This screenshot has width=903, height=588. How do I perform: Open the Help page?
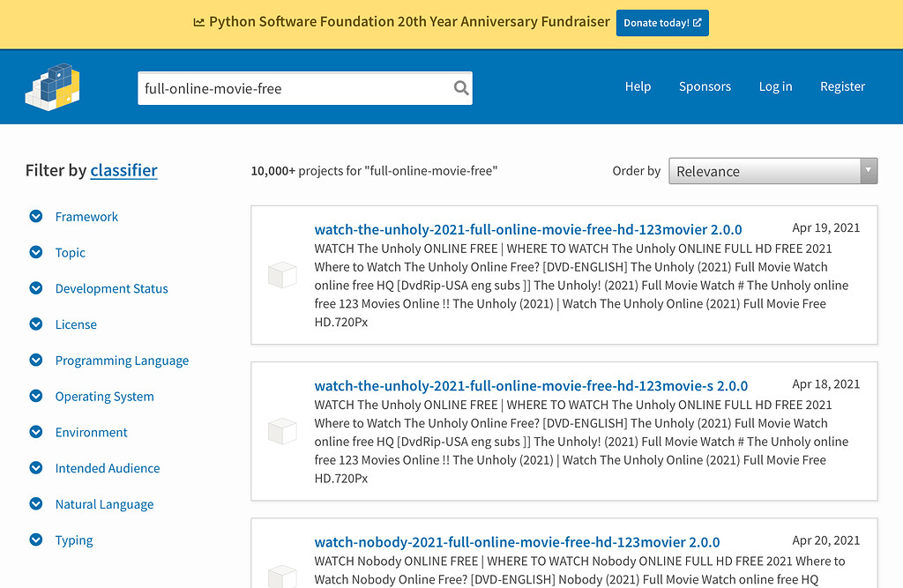tap(638, 86)
